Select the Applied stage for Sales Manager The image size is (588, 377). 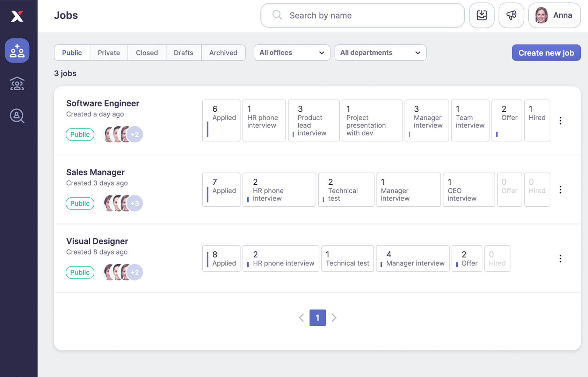coord(221,190)
